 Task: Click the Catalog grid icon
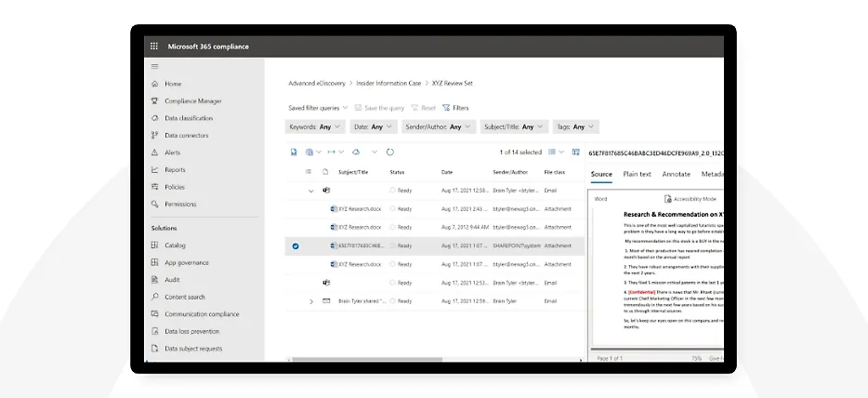click(x=154, y=245)
